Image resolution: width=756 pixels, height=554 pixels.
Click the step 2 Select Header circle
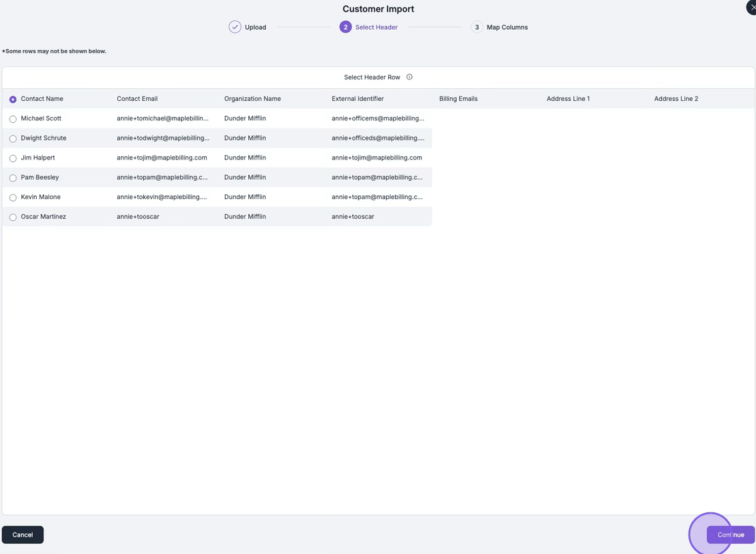click(345, 27)
